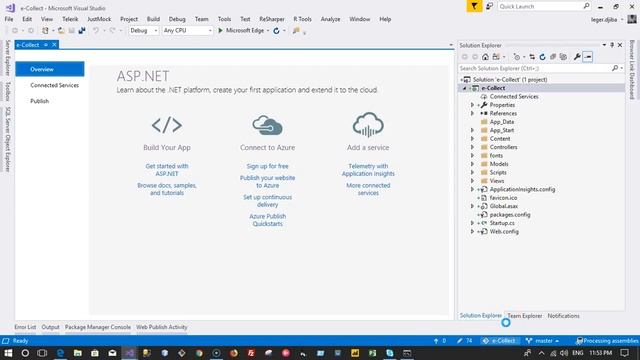Follow the Azure Publish Quickstarts link
The height and width of the screenshot is (360, 640).
pyautogui.click(x=267, y=220)
